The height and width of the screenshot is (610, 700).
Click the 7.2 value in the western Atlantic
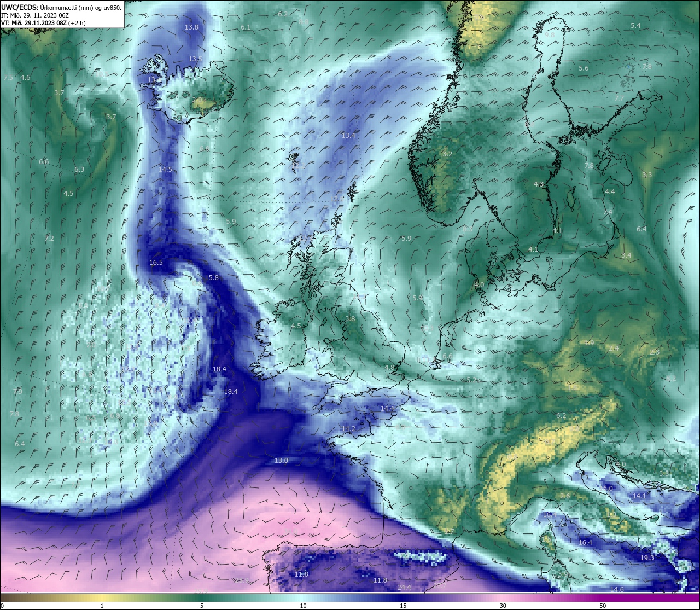[49, 239]
